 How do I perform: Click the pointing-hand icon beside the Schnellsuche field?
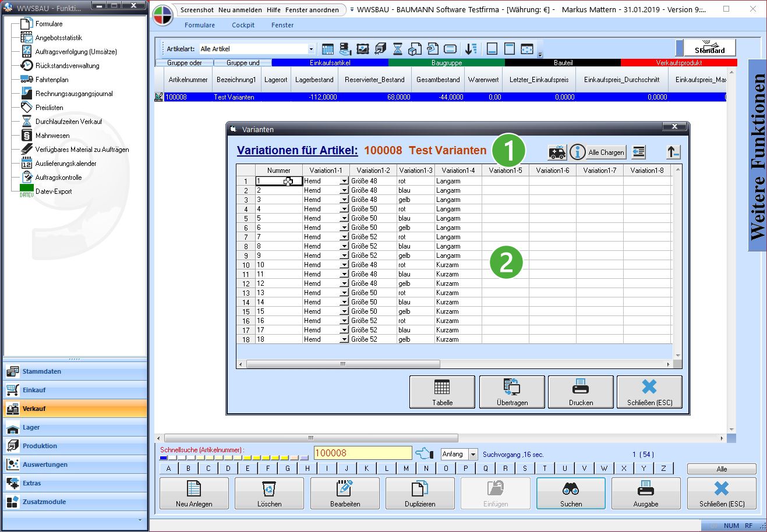tap(424, 453)
